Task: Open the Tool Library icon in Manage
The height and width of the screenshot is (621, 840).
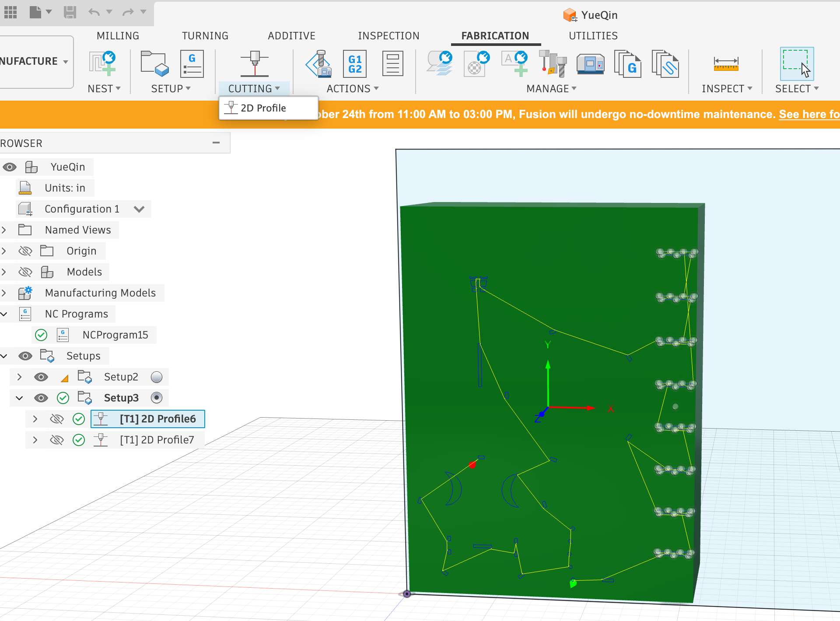Action: (x=553, y=63)
